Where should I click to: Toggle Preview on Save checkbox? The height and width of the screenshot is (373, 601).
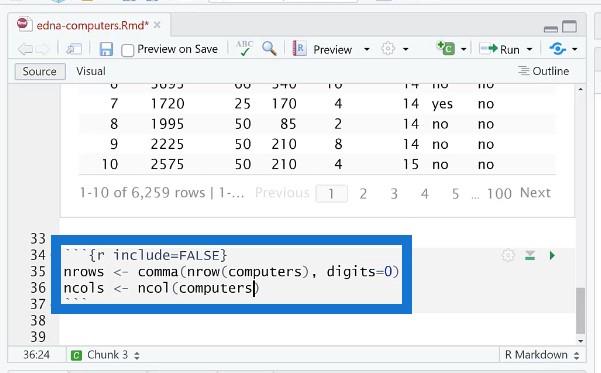pos(127,50)
